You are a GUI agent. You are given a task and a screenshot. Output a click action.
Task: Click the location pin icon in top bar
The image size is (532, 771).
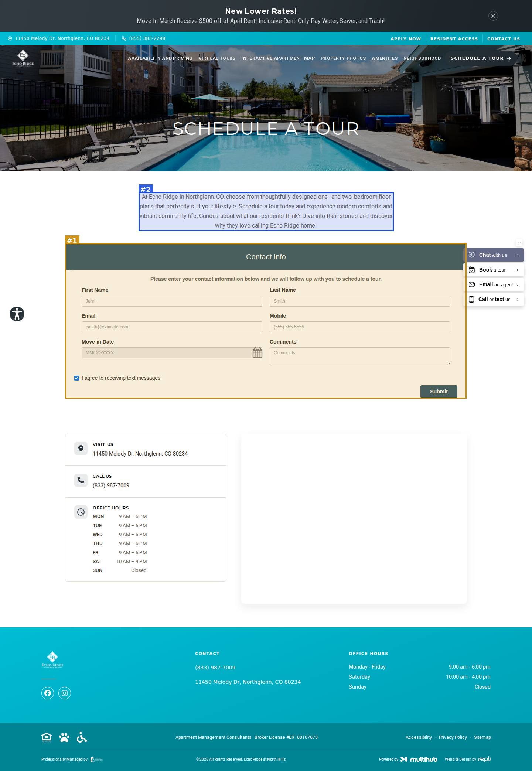10,38
